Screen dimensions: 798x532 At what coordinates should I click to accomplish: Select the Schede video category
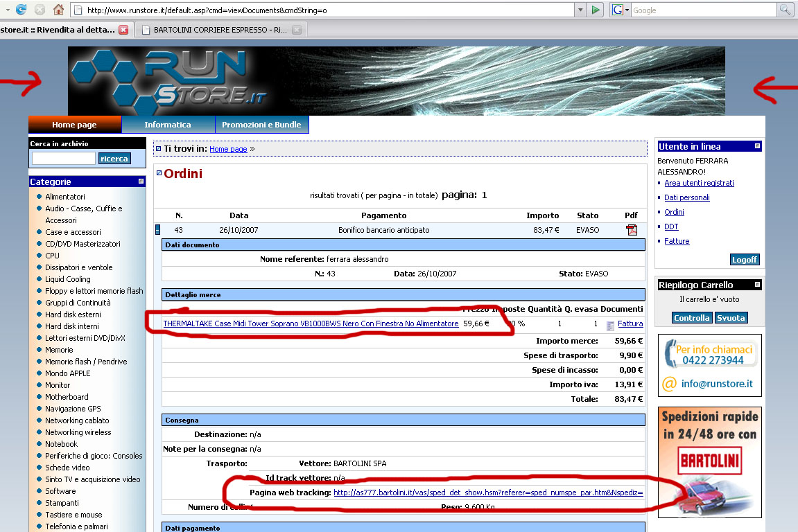tap(67, 468)
